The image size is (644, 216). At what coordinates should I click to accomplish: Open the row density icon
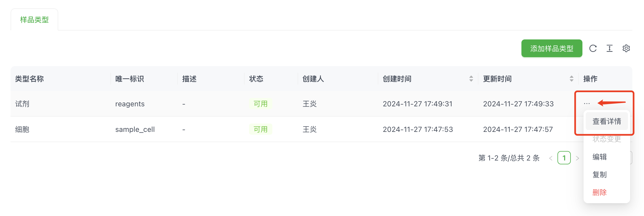point(610,48)
